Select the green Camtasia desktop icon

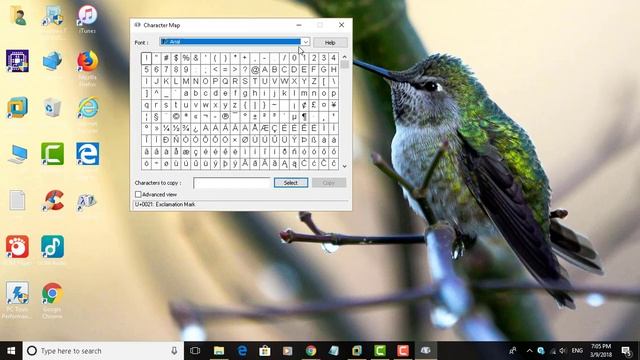point(52,154)
